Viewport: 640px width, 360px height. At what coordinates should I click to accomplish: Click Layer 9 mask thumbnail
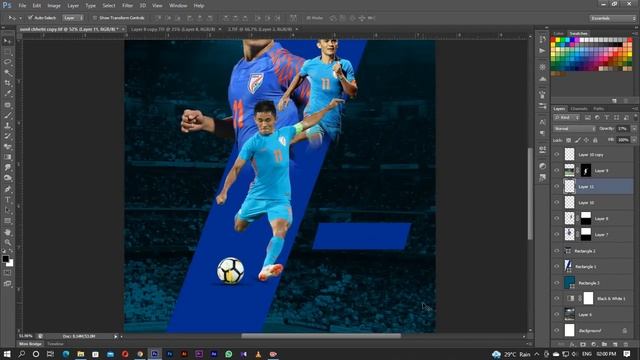586,171
